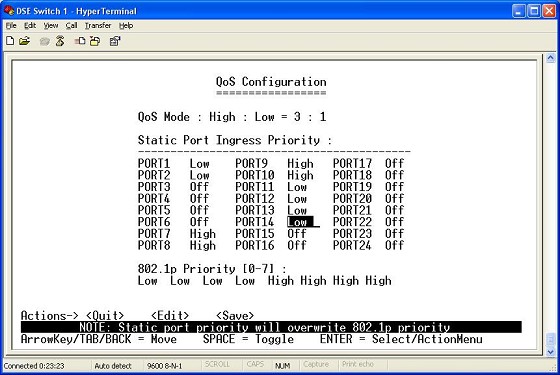The height and width of the screenshot is (375, 560).
Task: Click 'SPACE = Toggle' hint text
Action: pos(248,339)
